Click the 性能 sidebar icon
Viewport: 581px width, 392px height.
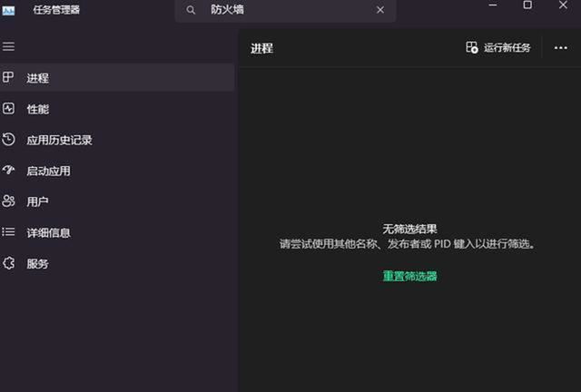pos(8,109)
